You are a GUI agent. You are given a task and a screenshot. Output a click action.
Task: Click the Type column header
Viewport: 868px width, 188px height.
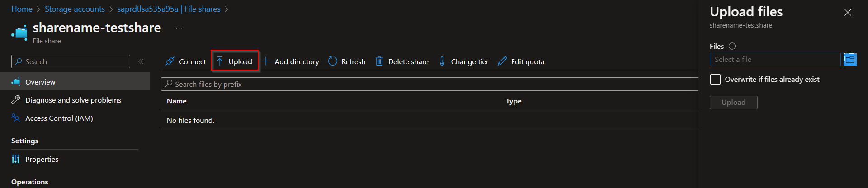coord(514,101)
